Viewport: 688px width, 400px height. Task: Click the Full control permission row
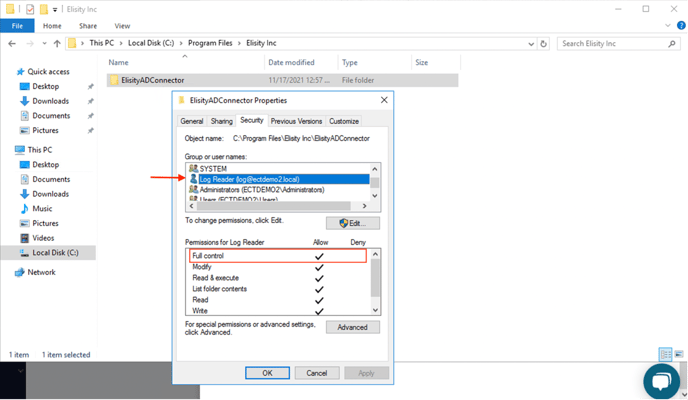coord(278,256)
